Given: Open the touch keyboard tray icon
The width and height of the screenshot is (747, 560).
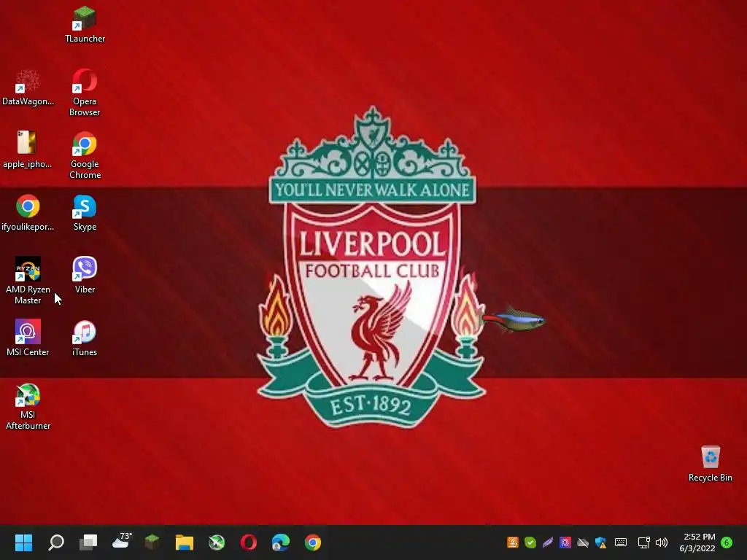Looking at the screenshot, I should (621, 542).
